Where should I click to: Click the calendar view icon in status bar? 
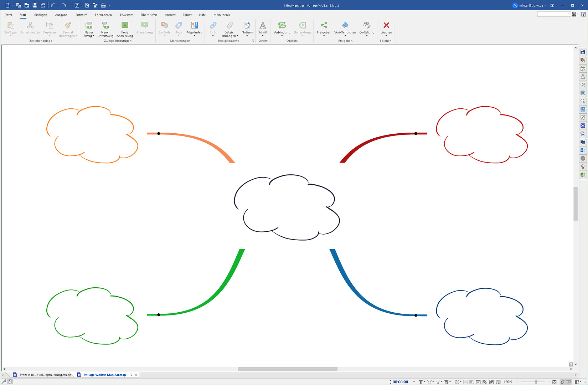(x=478, y=382)
